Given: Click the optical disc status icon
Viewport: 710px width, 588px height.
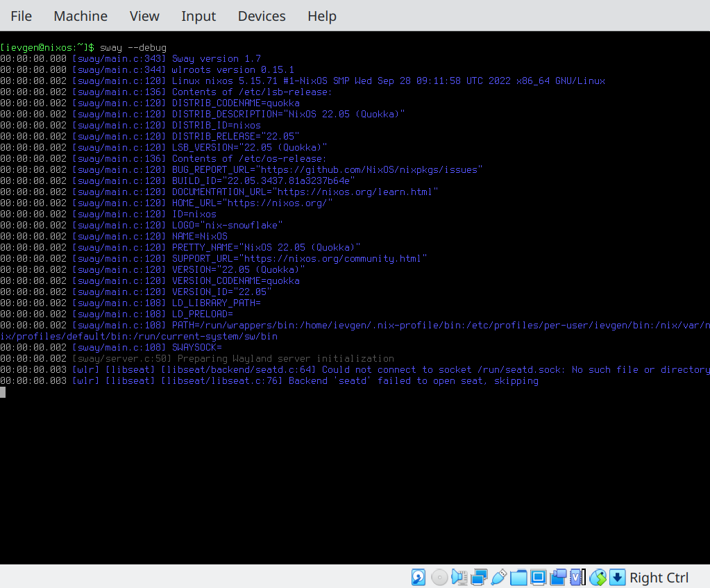Looking at the screenshot, I should click(x=439, y=577).
